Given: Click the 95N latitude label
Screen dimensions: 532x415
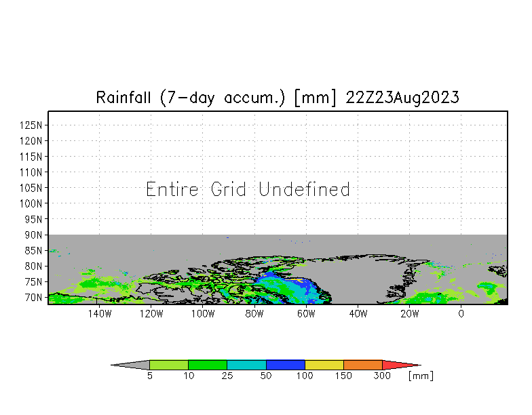Looking at the screenshot, I should click(x=33, y=220).
